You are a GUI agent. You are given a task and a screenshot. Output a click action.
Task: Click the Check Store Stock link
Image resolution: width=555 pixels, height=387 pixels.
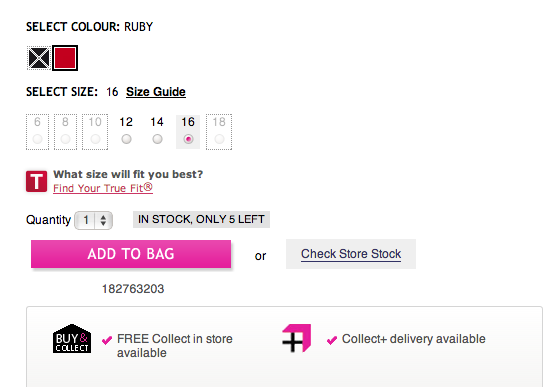(x=351, y=254)
